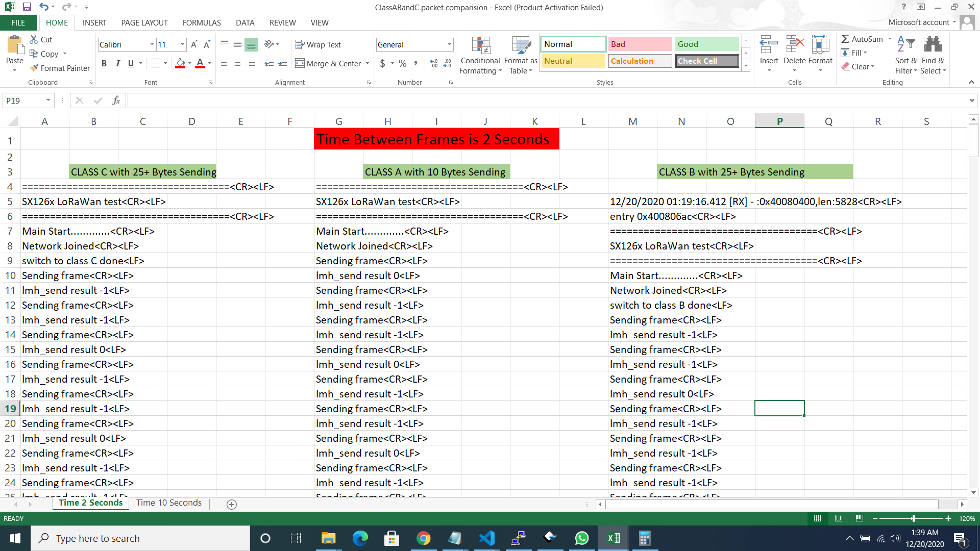Click the Save icon in quick access toolbar
The height and width of the screenshot is (551, 980).
coord(27,7)
